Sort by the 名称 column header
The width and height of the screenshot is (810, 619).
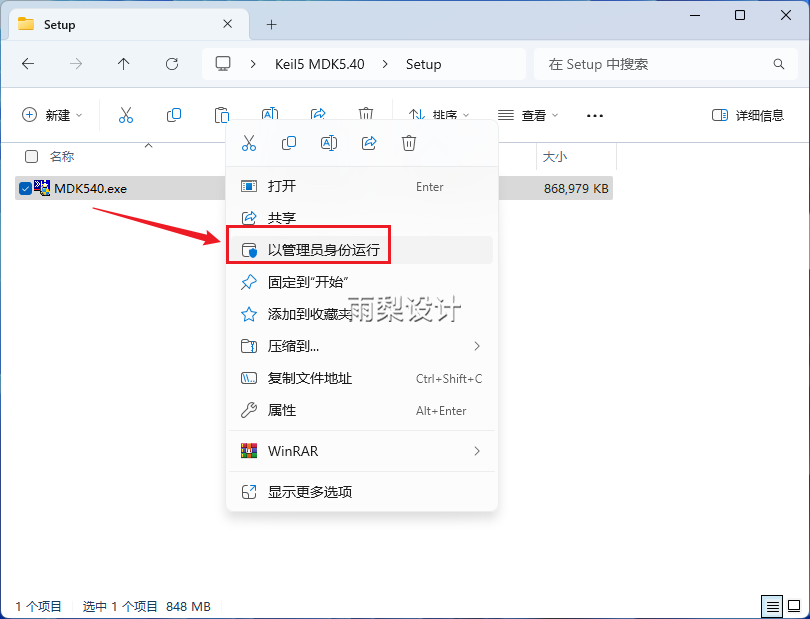point(62,156)
